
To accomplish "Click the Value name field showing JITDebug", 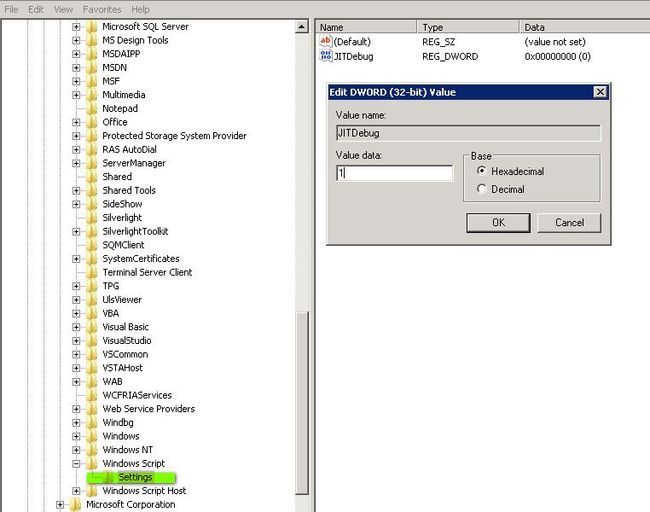I will [x=468, y=133].
